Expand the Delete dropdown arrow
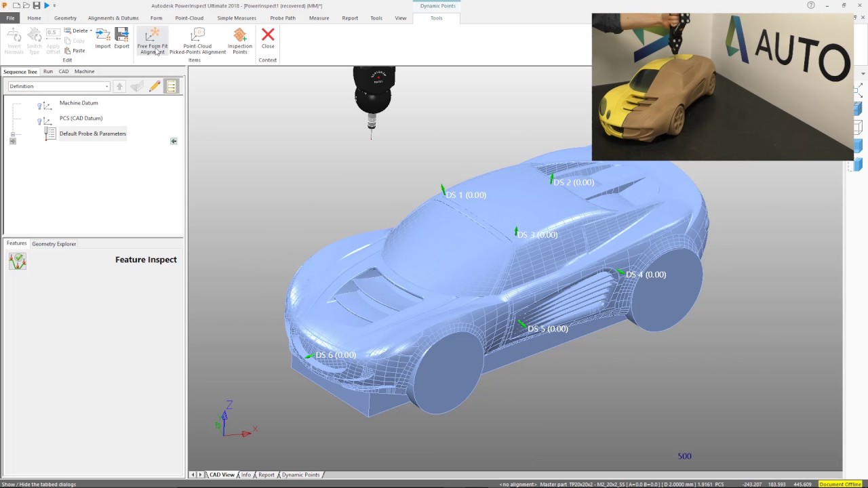Image resolution: width=868 pixels, height=488 pixels. [x=91, y=30]
